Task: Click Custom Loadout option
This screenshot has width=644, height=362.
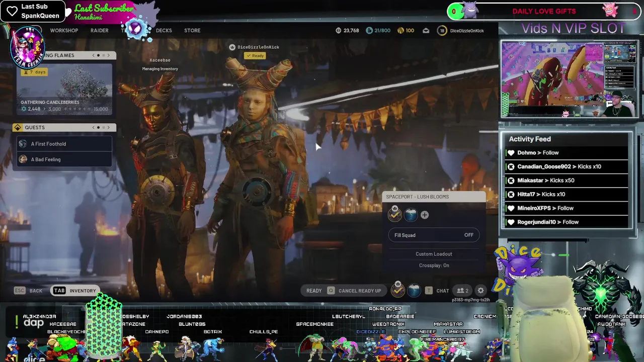Action: [x=434, y=254]
